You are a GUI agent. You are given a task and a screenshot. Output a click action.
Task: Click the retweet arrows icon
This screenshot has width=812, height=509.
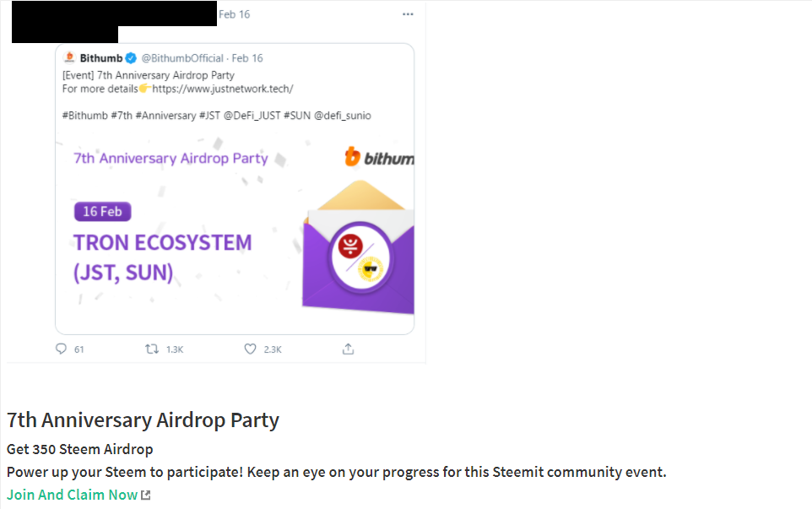point(152,349)
